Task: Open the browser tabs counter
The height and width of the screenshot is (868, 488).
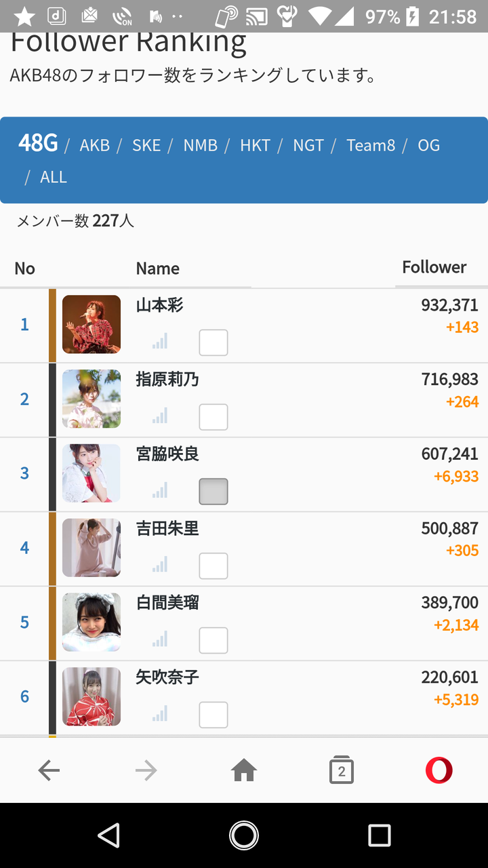Action: coord(342,770)
